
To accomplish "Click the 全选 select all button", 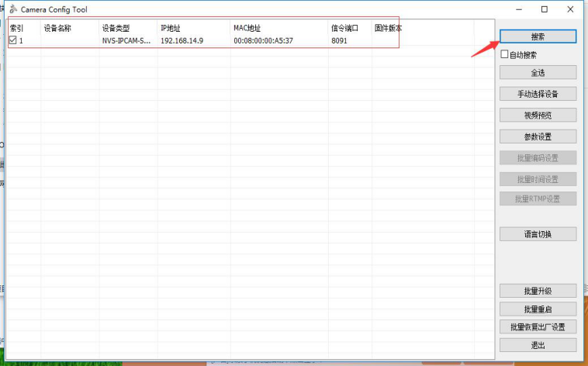I will pyautogui.click(x=538, y=72).
